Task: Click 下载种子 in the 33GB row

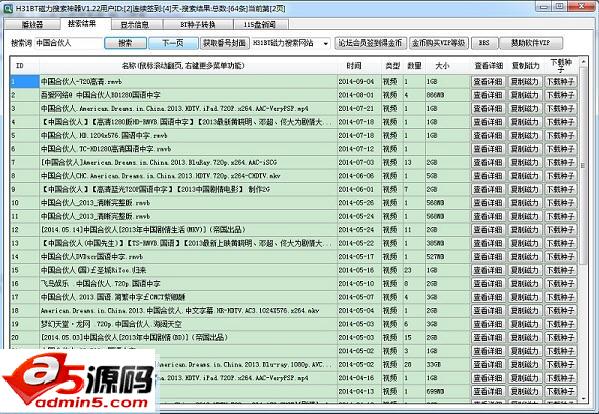Action: tap(560, 364)
